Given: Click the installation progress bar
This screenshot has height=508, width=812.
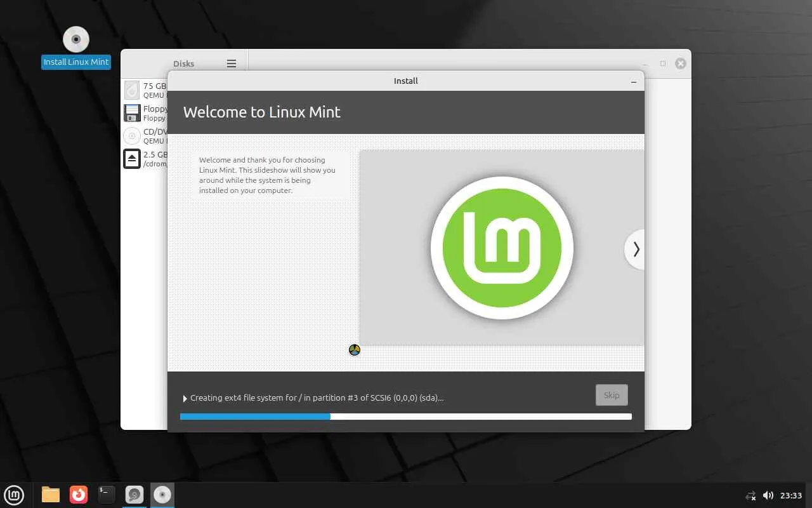Looking at the screenshot, I should [x=406, y=417].
